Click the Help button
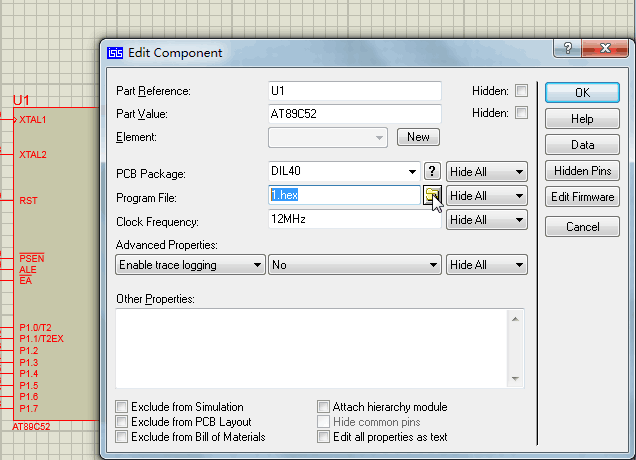Image resolution: width=636 pixels, height=460 pixels. click(x=582, y=119)
